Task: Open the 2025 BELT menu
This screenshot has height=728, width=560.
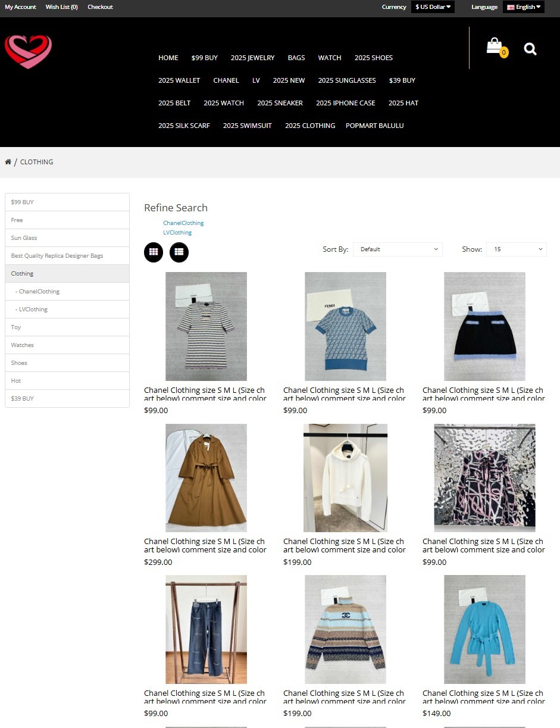Action: pyautogui.click(x=174, y=103)
